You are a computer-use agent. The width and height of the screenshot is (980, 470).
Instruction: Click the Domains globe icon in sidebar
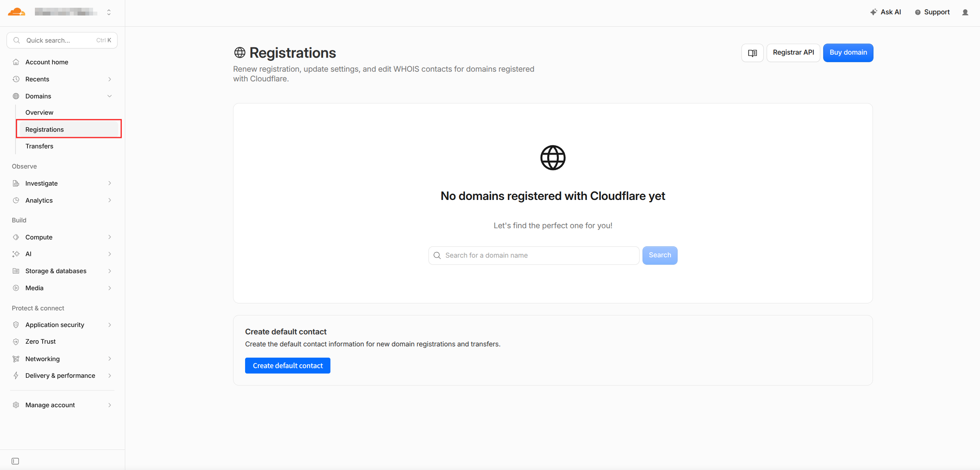[x=16, y=96]
